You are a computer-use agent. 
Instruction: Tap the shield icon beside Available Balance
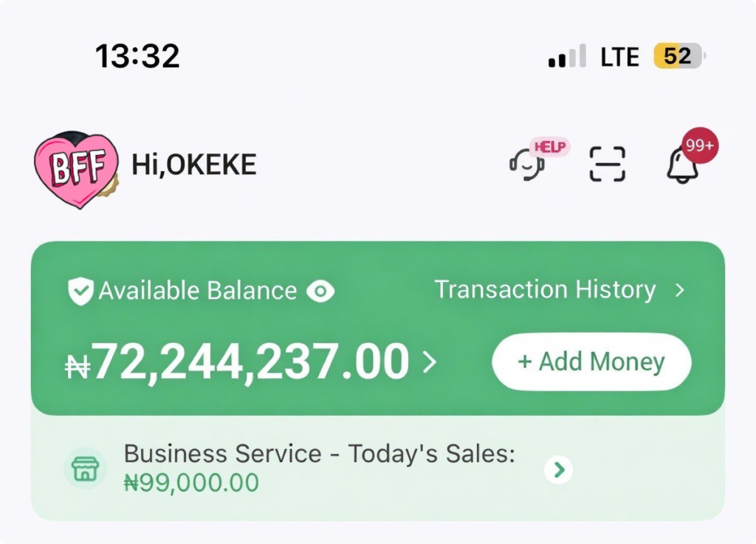pos(80,292)
